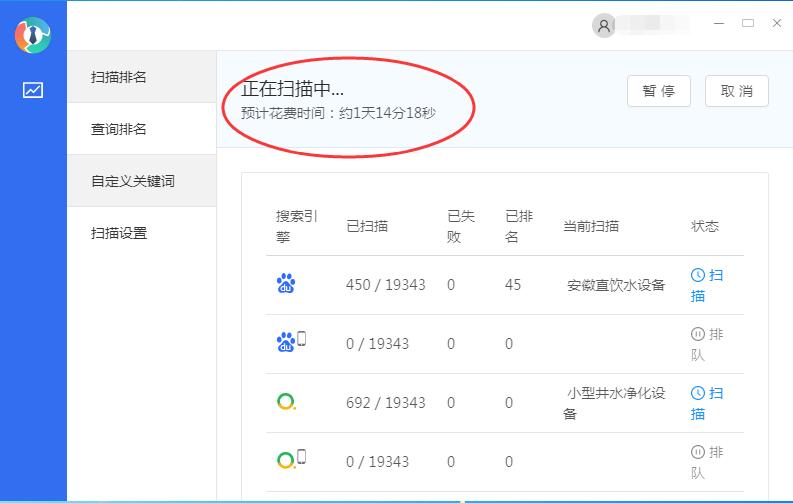Select 自定义关键词 in side menu
Image resolution: width=793 pixels, height=503 pixels.
click(132, 181)
